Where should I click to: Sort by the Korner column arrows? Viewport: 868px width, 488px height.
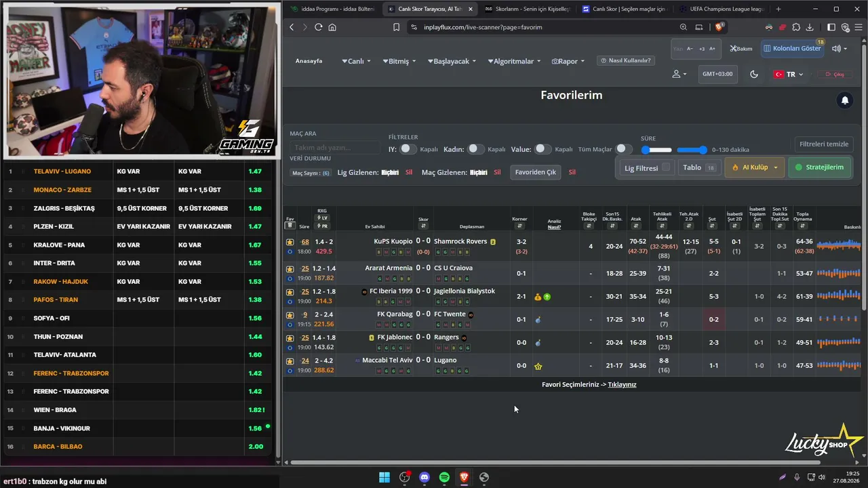[519, 226]
